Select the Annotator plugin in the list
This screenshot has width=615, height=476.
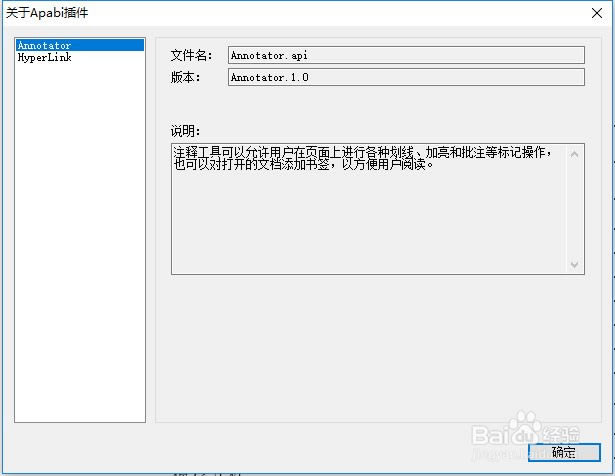coord(80,45)
